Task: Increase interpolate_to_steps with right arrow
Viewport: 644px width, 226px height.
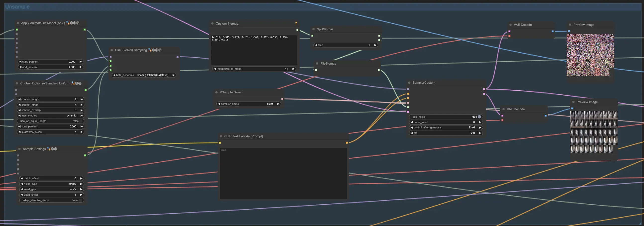Action: tap(293, 69)
